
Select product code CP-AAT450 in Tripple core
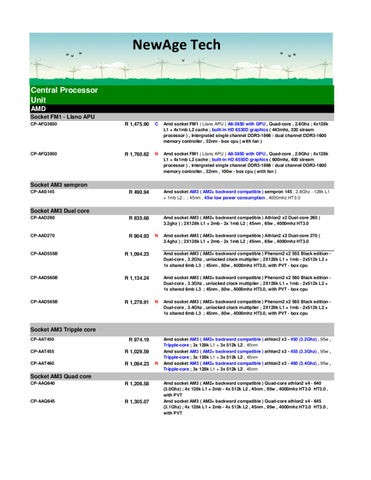click(x=42, y=339)
